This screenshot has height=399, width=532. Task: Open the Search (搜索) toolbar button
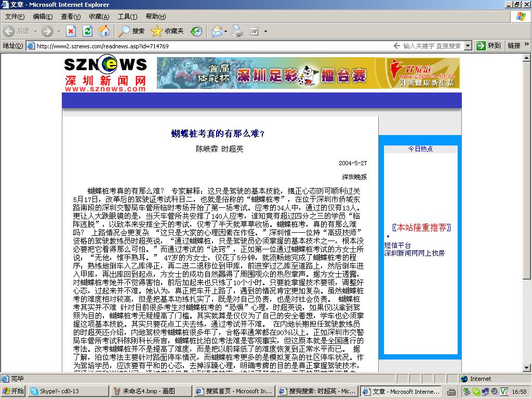pyautogui.click(x=131, y=31)
